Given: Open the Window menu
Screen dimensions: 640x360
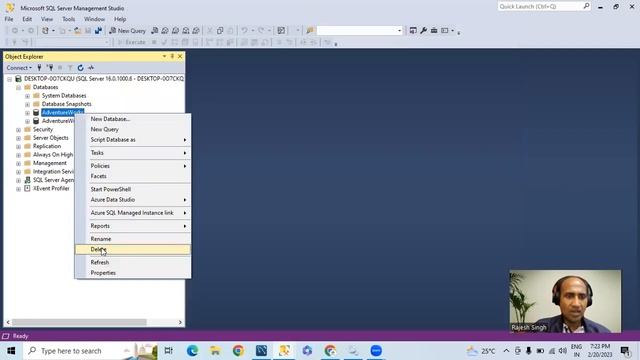Looking at the screenshot, I should (x=94, y=19).
